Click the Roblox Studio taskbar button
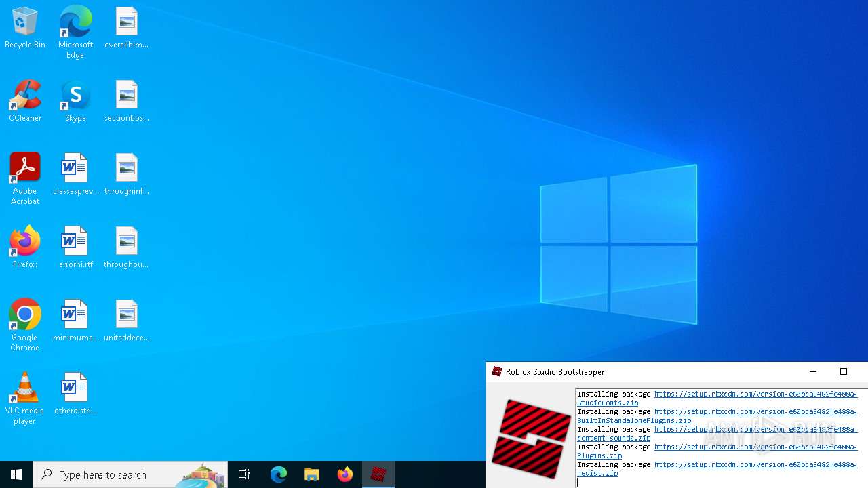Screen dimensions: 868x488 pos(378,474)
